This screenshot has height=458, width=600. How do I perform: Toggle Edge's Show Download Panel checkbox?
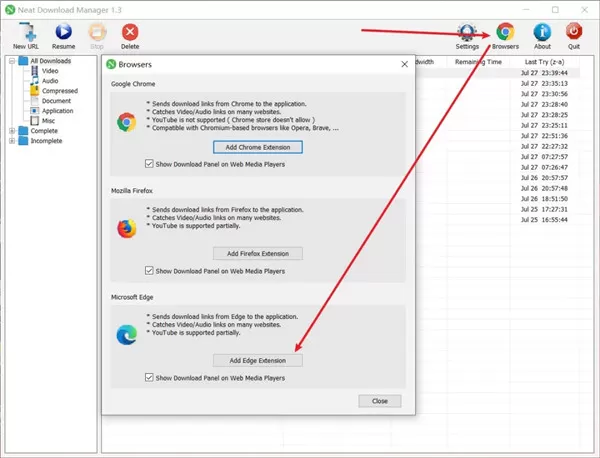pos(149,377)
